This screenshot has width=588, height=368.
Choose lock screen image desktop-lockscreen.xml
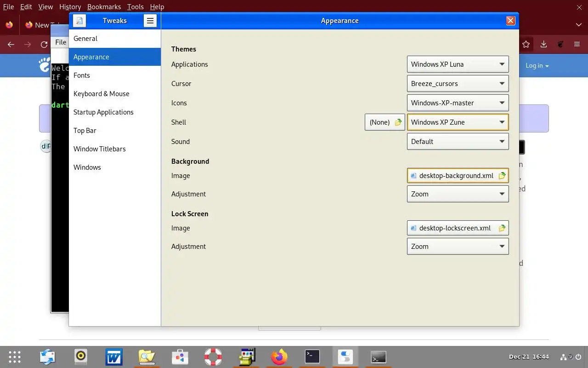[x=458, y=228]
